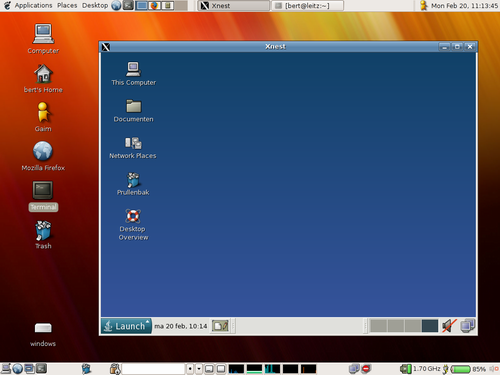This screenshot has width=500, height=375.
Task: Open the Places menu
Action: pyautogui.click(x=67, y=5)
